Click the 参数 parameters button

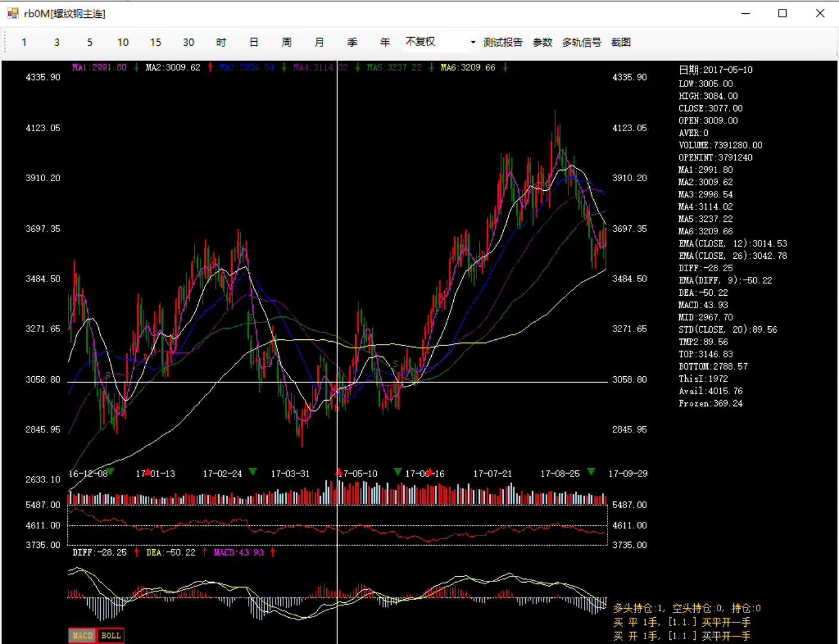(542, 42)
